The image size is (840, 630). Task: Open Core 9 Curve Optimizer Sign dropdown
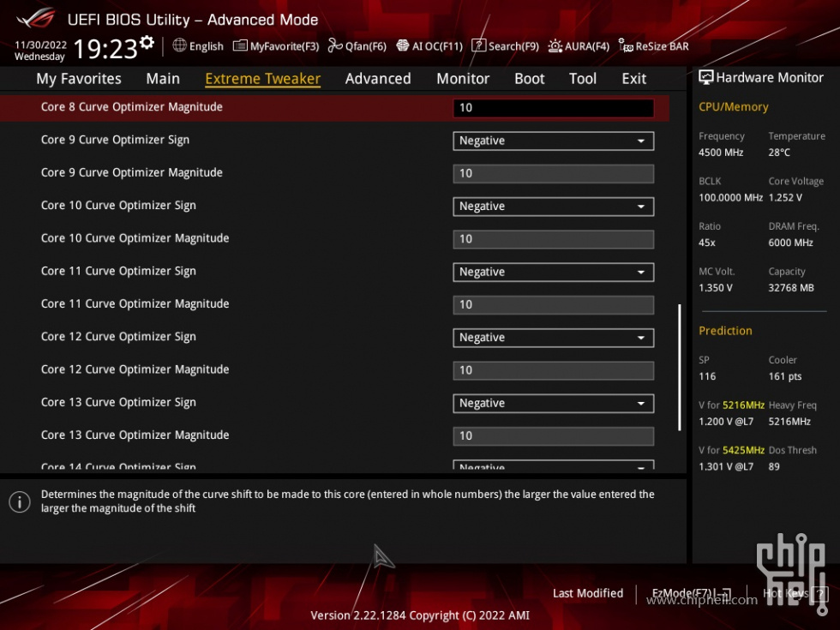pos(554,141)
